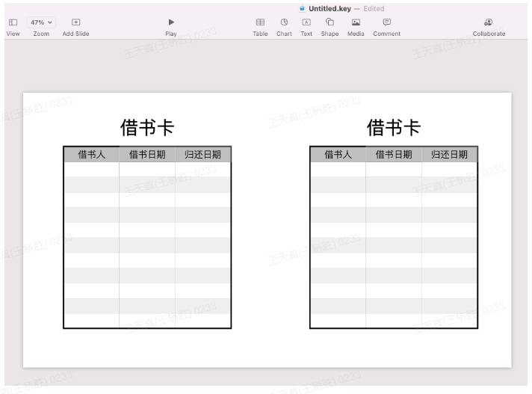This screenshot has height=394, width=532.
Task: Open the Collaborate sharing options
Action: [489, 23]
